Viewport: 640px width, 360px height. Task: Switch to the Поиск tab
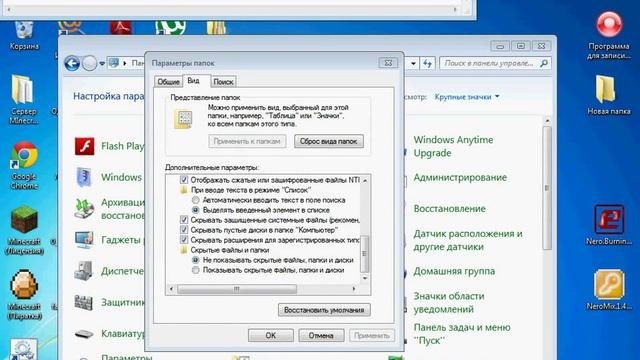click(223, 82)
